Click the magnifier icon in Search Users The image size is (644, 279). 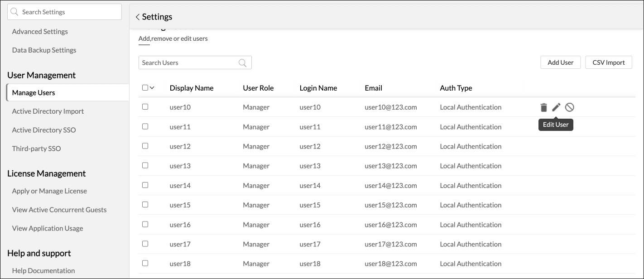click(x=243, y=63)
